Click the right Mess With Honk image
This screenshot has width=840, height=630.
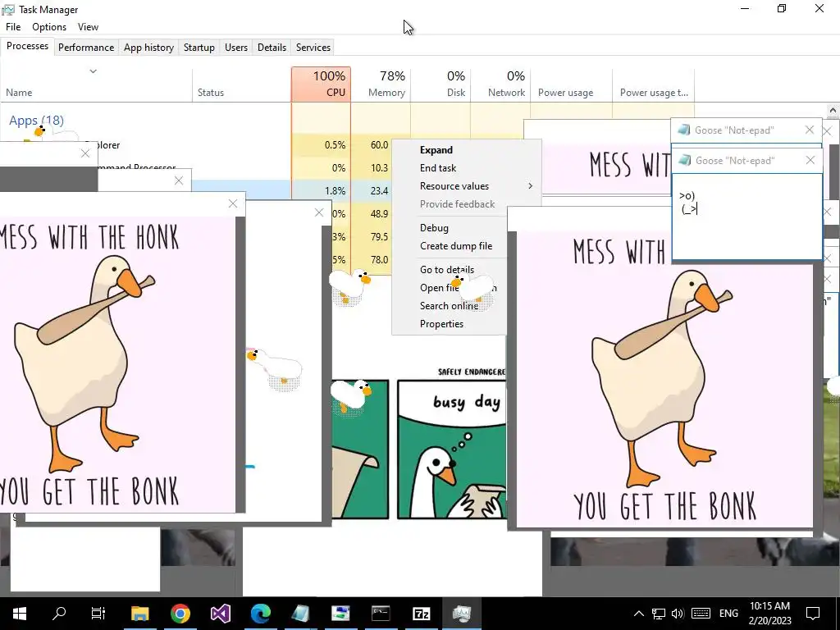pyautogui.click(x=664, y=380)
